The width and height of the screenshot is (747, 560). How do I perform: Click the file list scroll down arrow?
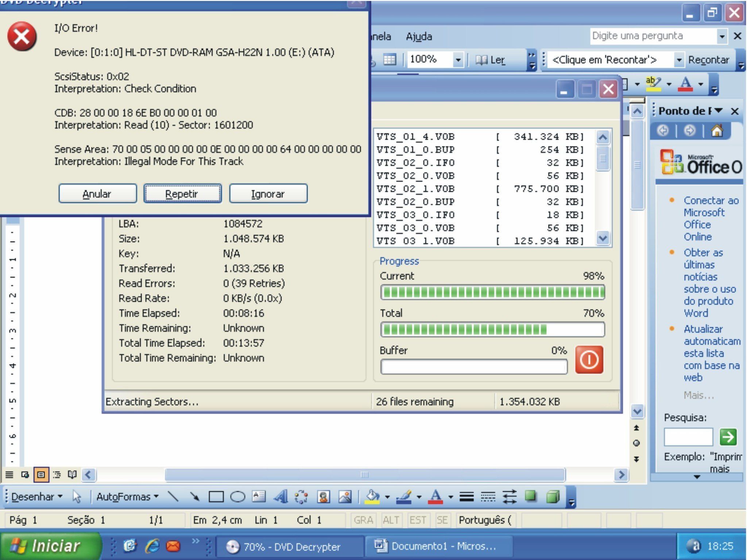coord(603,238)
